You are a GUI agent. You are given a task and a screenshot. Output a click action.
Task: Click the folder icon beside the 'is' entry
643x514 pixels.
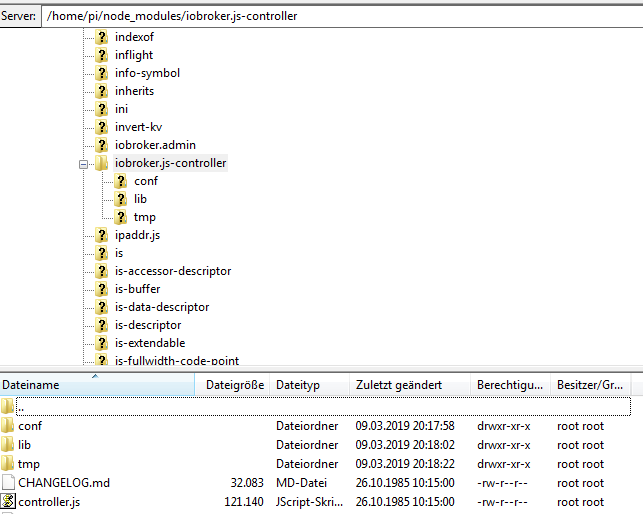point(101,254)
